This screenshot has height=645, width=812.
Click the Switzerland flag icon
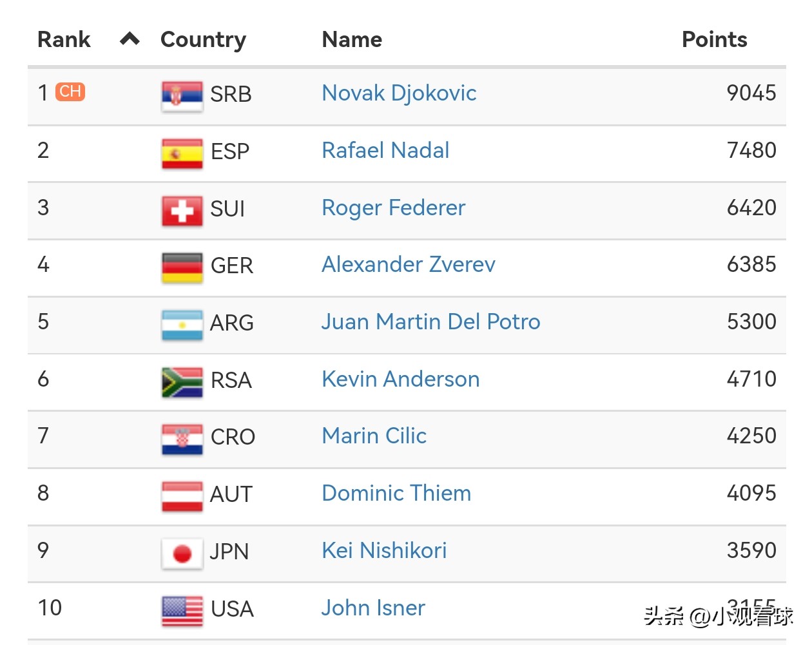click(182, 210)
